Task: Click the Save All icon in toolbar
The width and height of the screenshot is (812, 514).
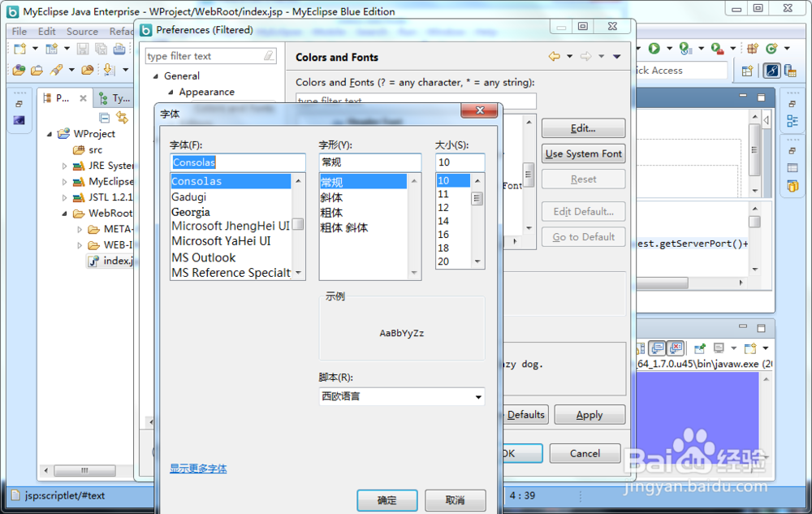Action: pos(101,49)
